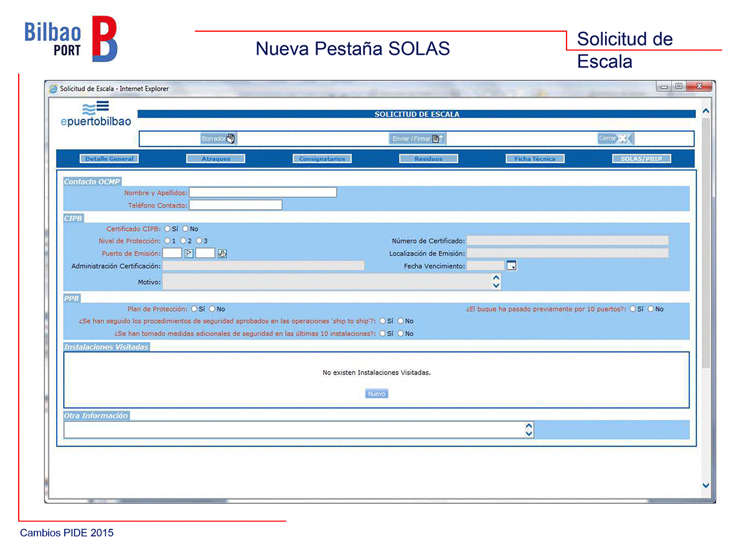Viewport: 747px width, 560px height.
Task: Minimize the Solicitud de Escala window
Action: coord(665,86)
